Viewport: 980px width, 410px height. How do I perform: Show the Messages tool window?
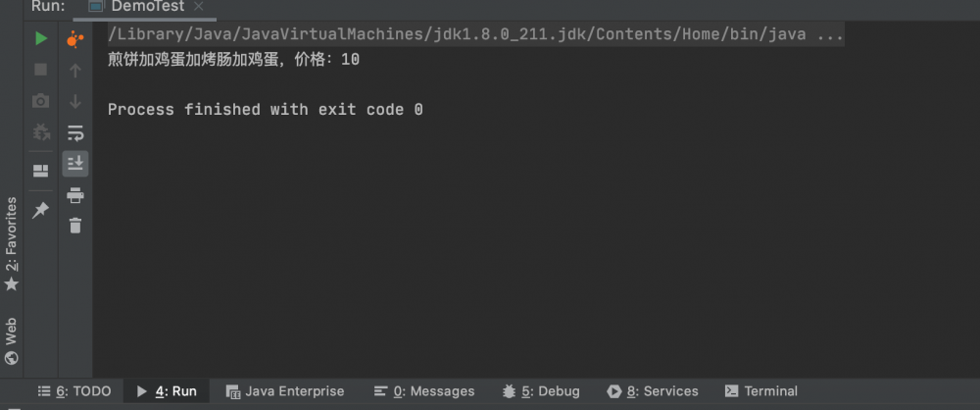click(423, 391)
